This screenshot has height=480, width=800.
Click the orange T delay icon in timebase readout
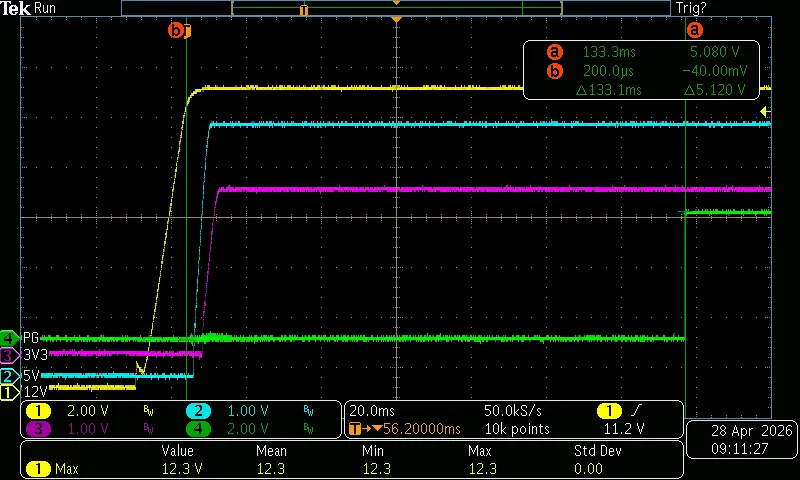click(x=355, y=428)
